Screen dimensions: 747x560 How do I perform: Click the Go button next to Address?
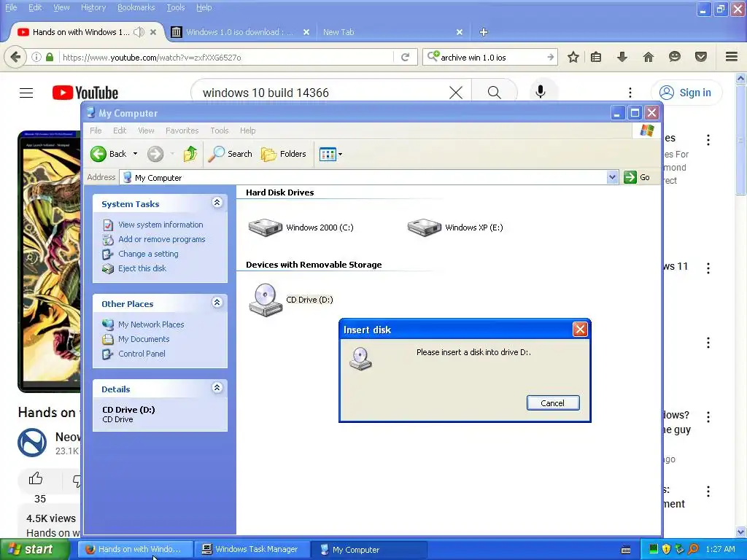(637, 177)
